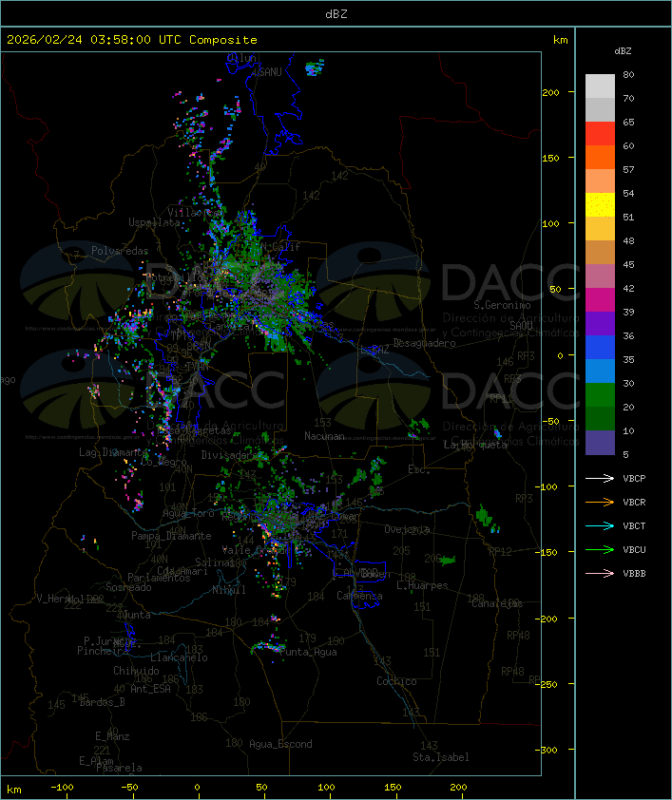Select the purple 36-39 dBZ swatch
The height and width of the screenshot is (800, 672).
pos(600,323)
